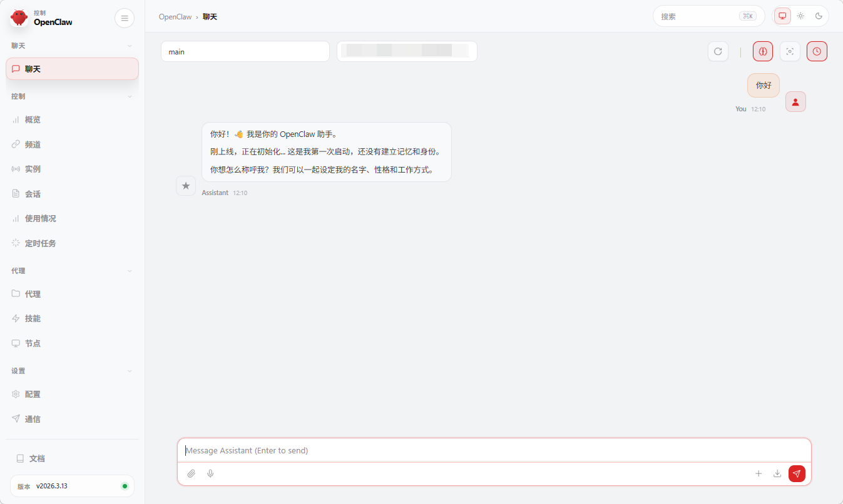843x504 pixels.
Task: Click the line starting "你想怎么称呼我"
Action: [322, 169]
